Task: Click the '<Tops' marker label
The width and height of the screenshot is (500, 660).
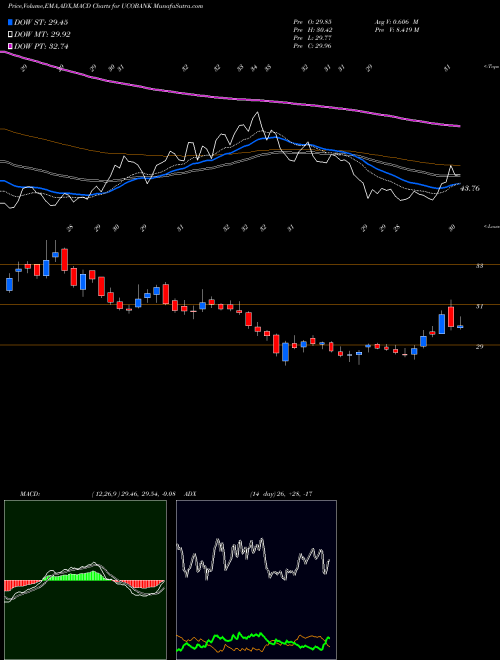Action: click(x=491, y=67)
